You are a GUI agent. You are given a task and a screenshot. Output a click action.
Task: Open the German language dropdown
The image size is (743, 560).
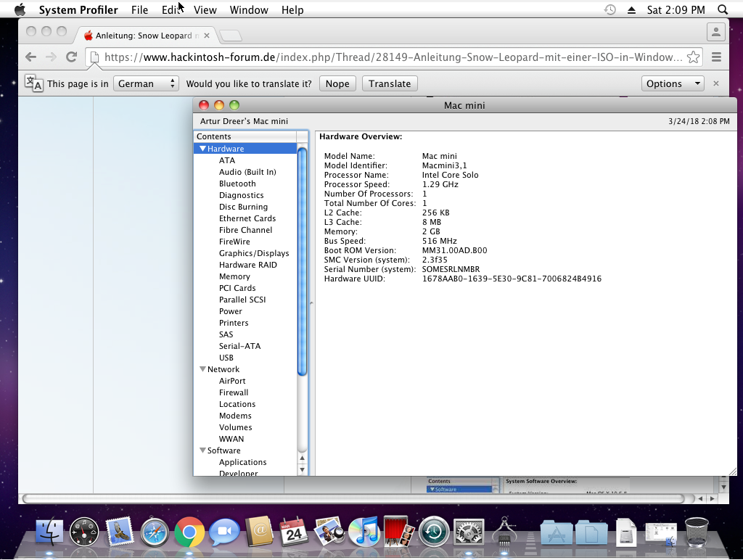(x=146, y=83)
